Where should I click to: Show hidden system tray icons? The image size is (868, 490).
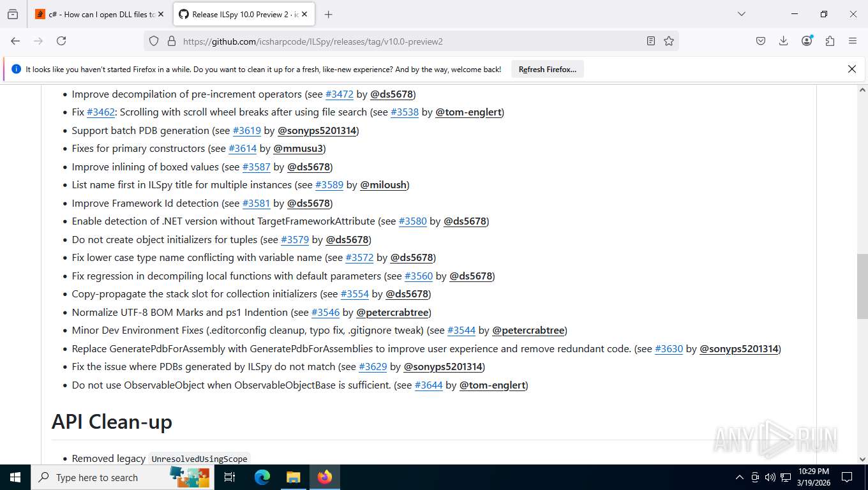pos(740,477)
